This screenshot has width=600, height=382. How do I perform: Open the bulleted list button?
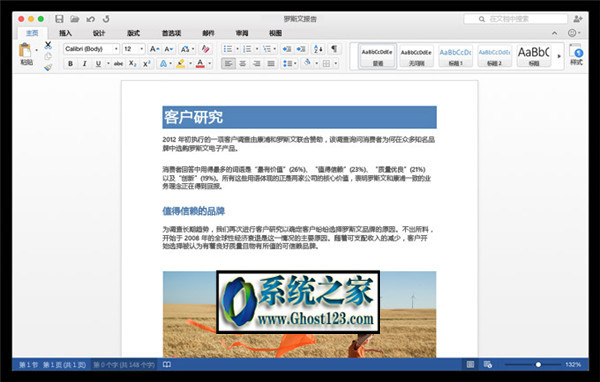point(228,49)
